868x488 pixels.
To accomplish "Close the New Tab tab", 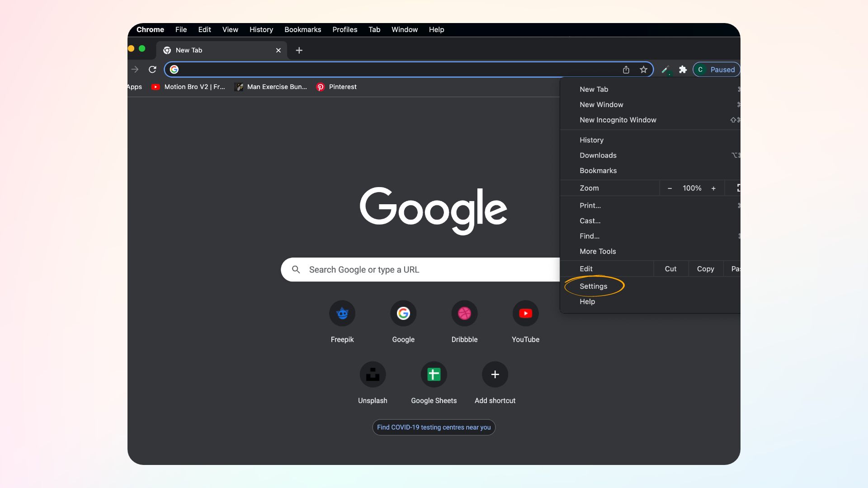I will coord(278,50).
